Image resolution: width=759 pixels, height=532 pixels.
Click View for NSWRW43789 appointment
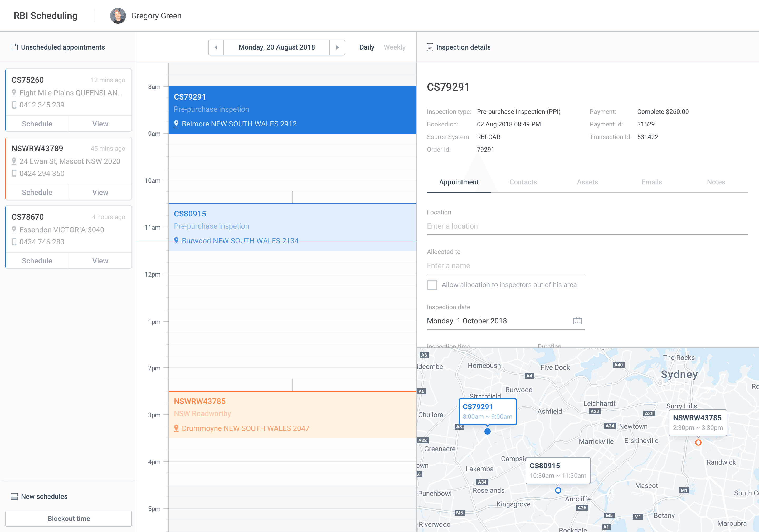tap(100, 192)
